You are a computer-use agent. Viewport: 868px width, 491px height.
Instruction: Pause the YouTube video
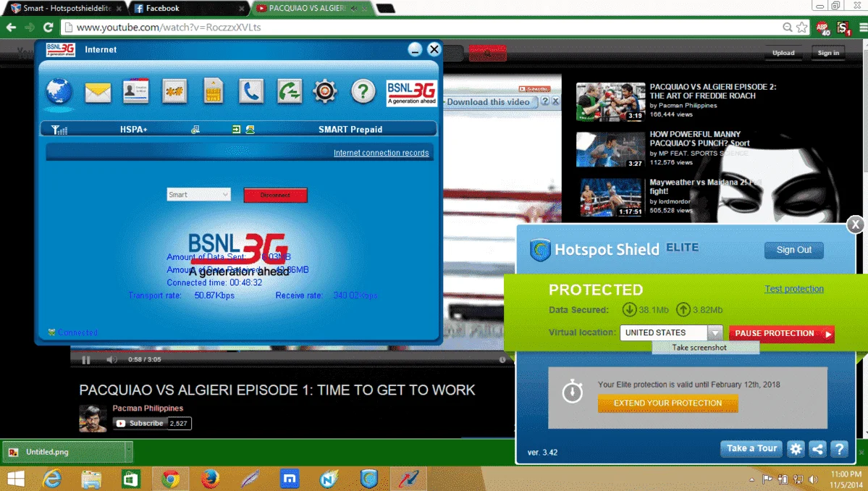tap(86, 360)
